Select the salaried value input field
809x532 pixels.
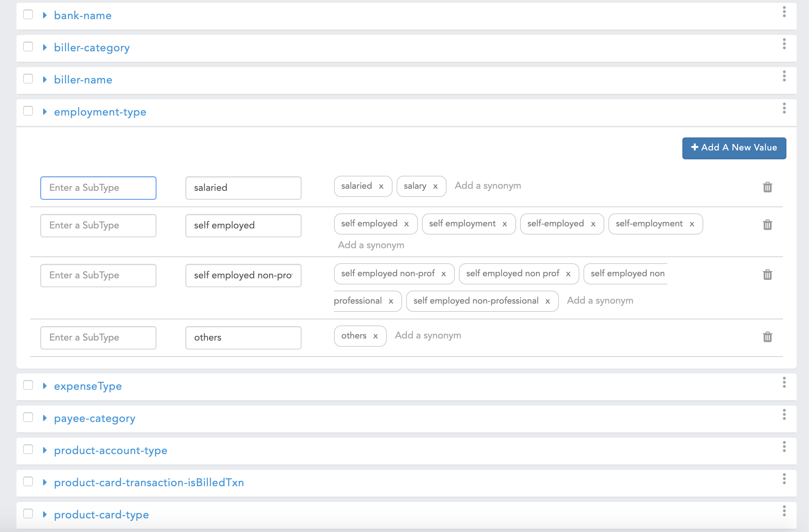[x=243, y=188]
